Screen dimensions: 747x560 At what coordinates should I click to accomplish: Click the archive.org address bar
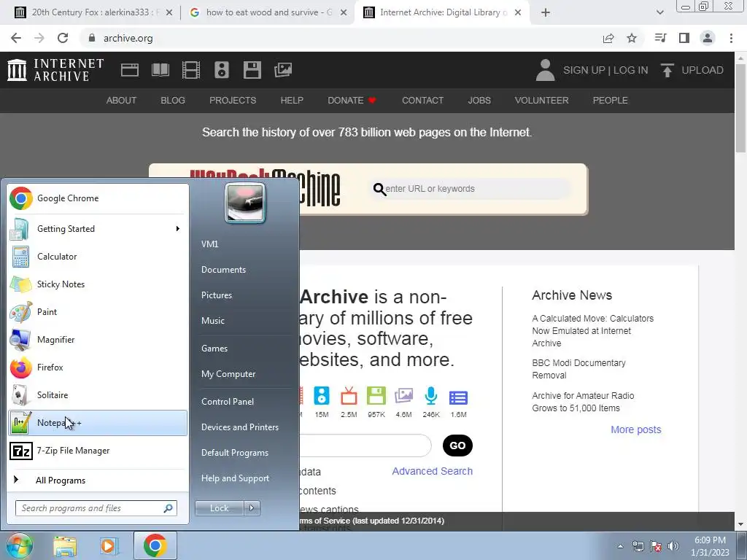click(x=338, y=38)
